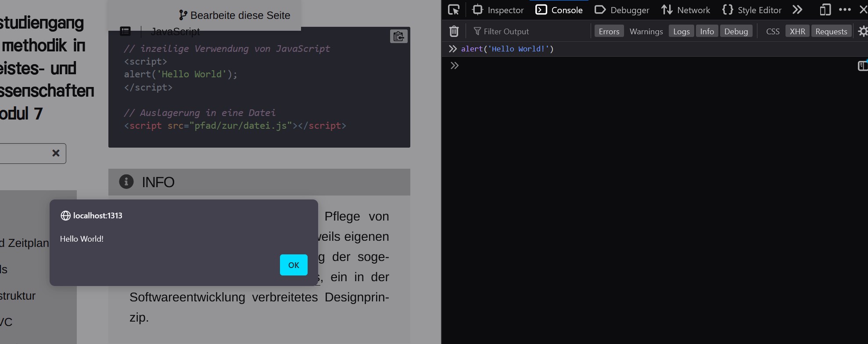The width and height of the screenshot is (868, 344).
Task: Open the Network tab
Action: [685, 10]
